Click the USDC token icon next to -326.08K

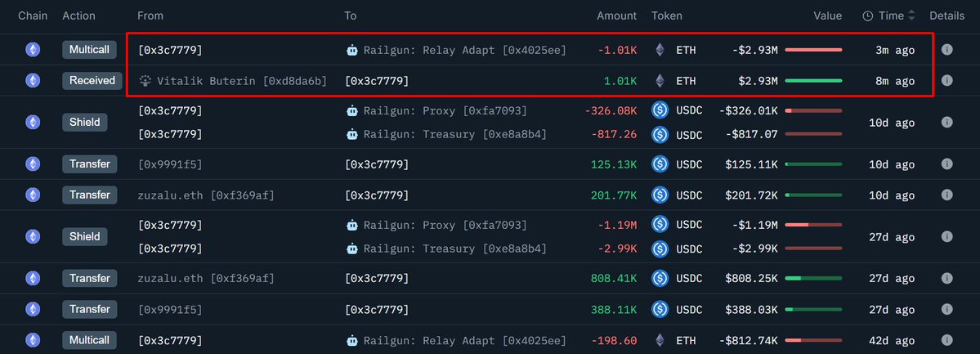[x=660, y=110]
